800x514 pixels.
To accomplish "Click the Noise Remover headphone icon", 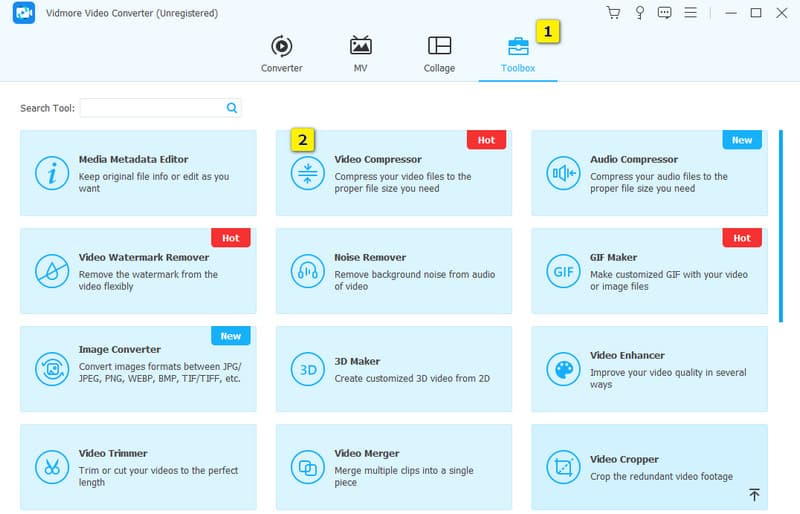I will pyautogui.click(x=306, y=271).
